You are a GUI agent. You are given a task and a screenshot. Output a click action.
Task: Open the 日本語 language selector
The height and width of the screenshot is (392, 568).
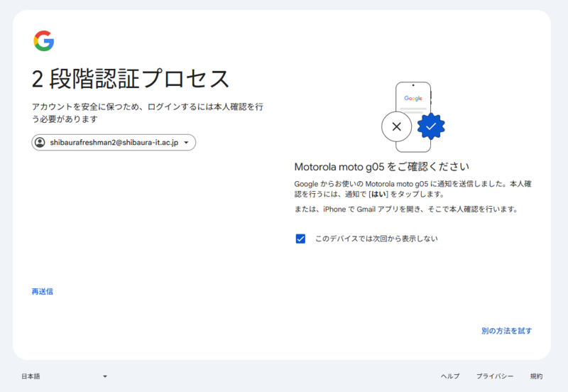(64, 376)
